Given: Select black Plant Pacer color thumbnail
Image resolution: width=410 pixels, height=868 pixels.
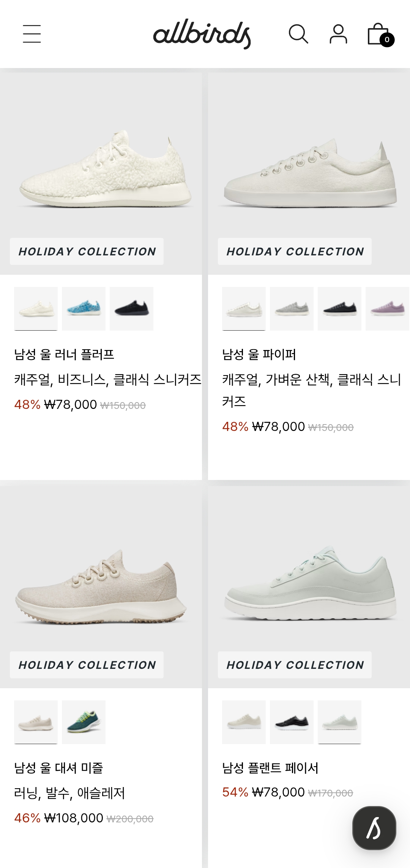Looking at the screenshot, I should 292,722.
